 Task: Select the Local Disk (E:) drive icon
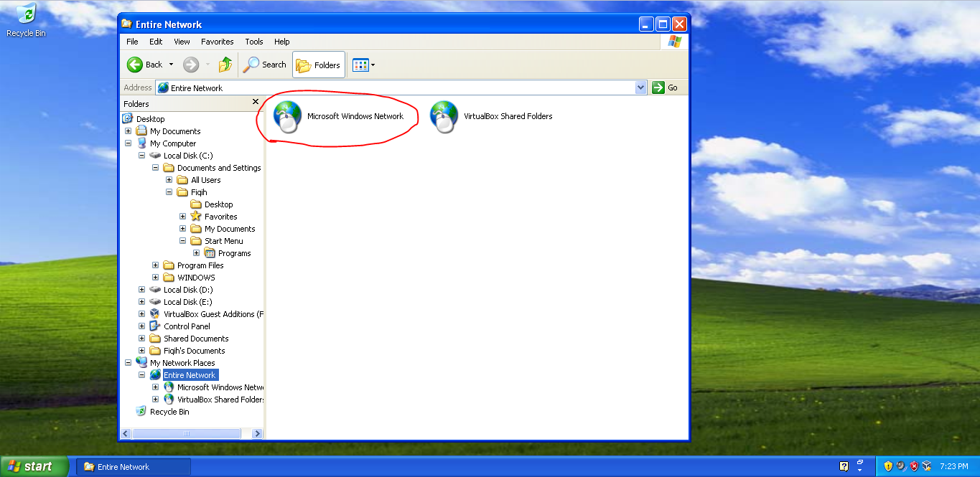155,302
